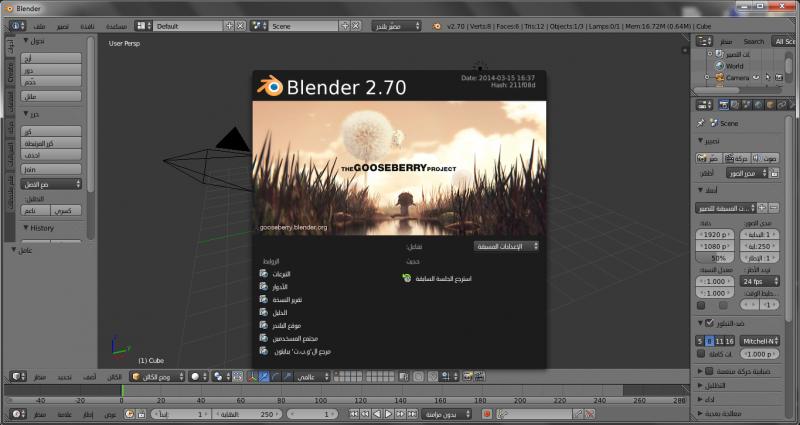Open the Info editor type selector
This screenshot has width=800, height=425.
pyautogui.click(x=18, y=26)
